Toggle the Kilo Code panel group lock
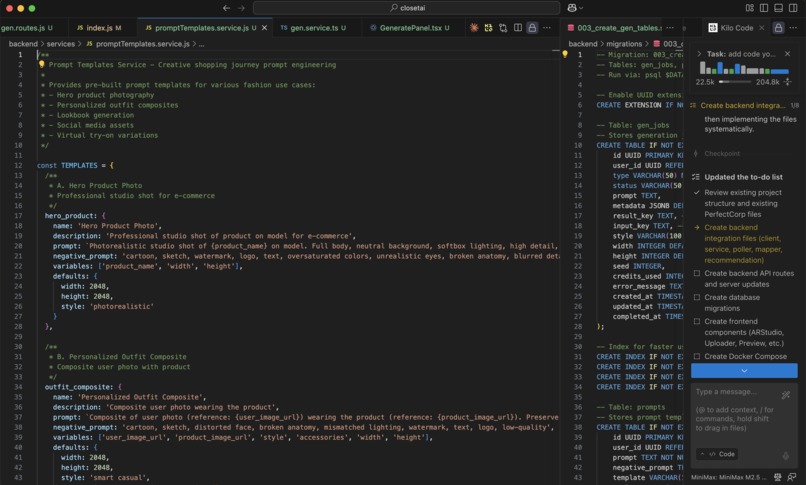 (x=778, y=28)
